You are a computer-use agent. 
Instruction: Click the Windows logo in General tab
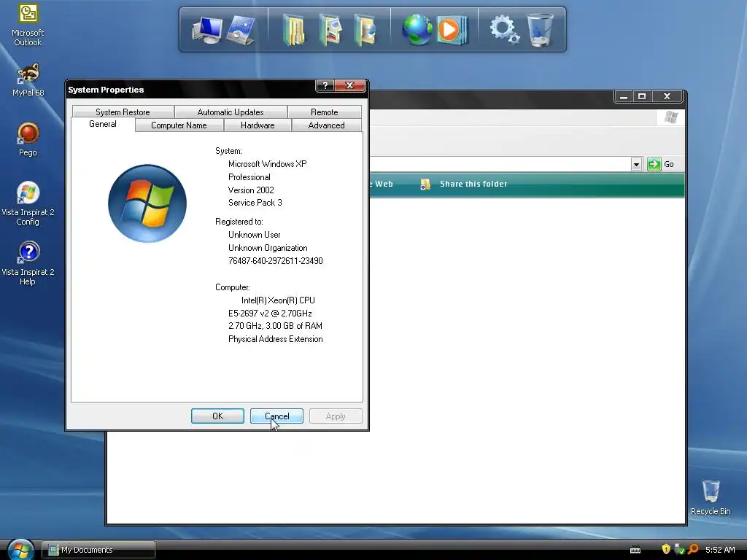(x=147, y=203)
